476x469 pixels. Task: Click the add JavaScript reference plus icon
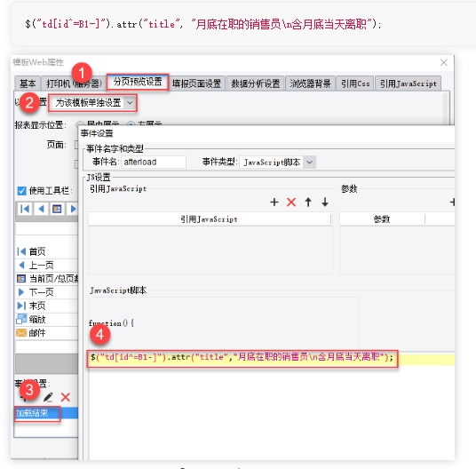click(274, 202)
